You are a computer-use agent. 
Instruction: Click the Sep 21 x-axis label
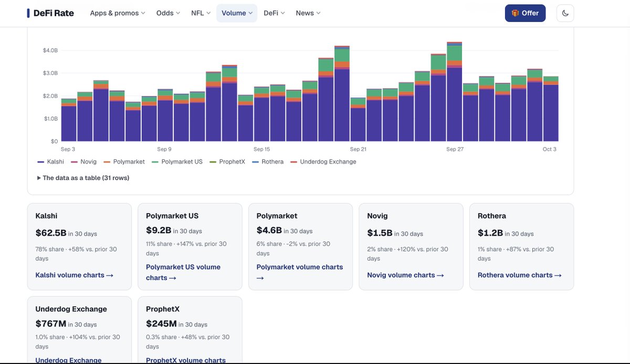tap(358, 149)
